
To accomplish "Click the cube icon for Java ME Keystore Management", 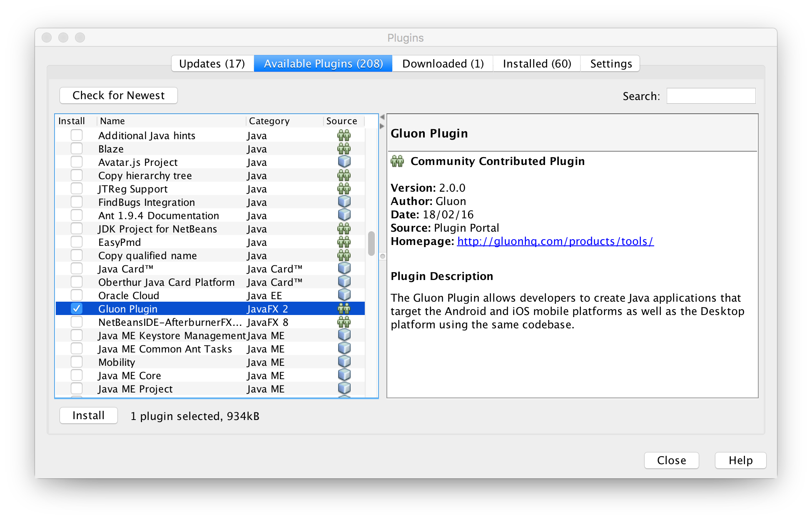I will click(x=344, y=335).
